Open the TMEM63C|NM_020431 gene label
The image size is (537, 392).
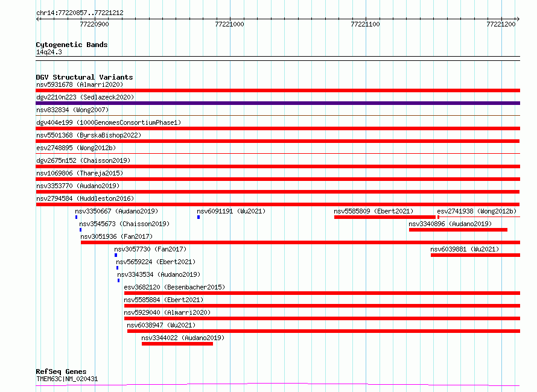pyautogui.click(x=67, y=379)
